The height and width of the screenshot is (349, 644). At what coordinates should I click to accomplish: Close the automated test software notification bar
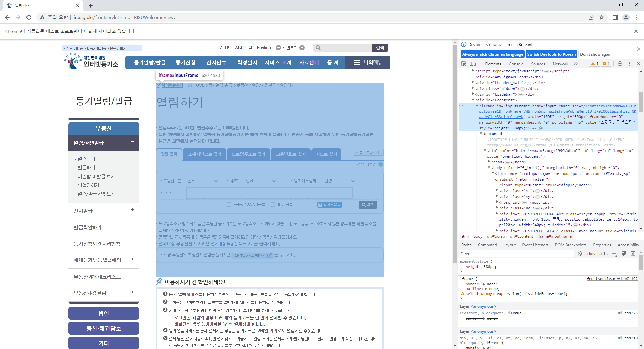636,31
